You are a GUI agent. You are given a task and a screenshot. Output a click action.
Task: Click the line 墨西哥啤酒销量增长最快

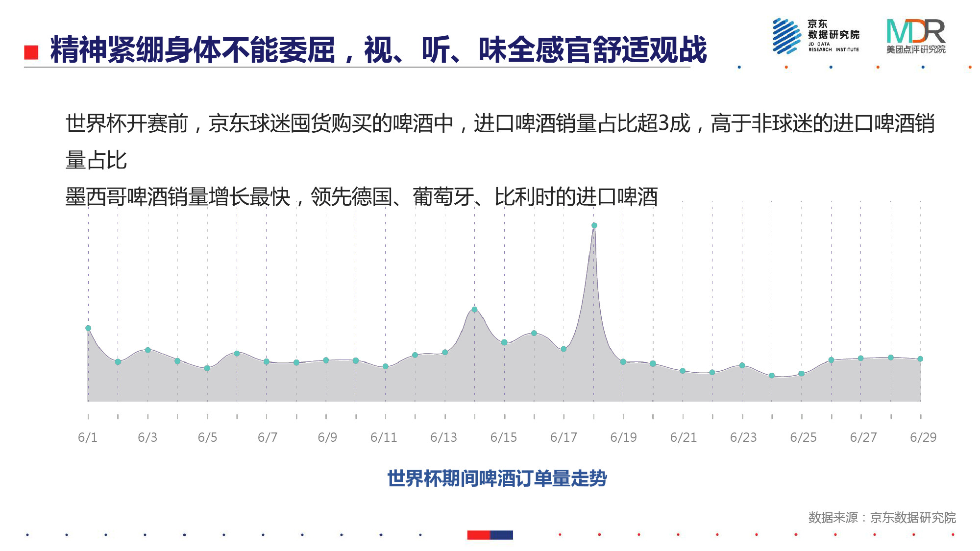(362, 197)
